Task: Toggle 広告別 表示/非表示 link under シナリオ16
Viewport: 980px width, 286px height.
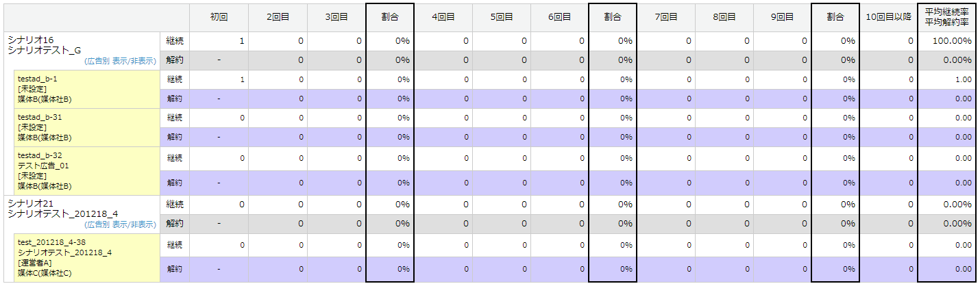Action: coord(120,61)
